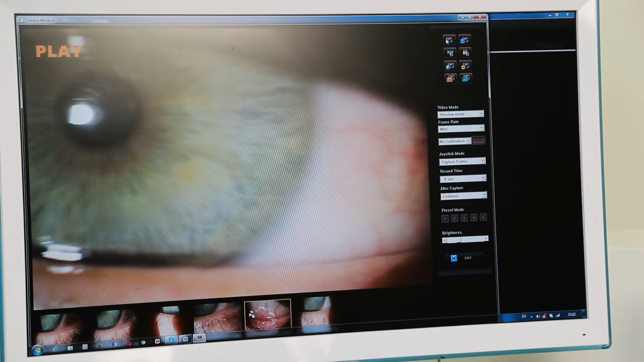Viewport: 644px width, 362px height.
Task: Open the camera gear settings icon
Action: 465,66
